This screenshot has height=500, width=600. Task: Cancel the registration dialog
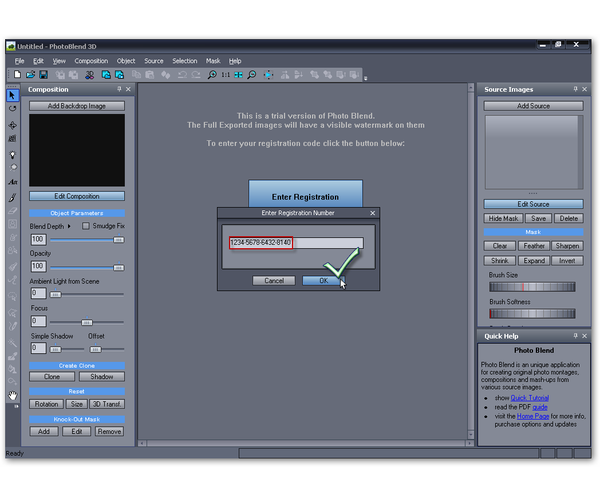[x=274, y=281]
